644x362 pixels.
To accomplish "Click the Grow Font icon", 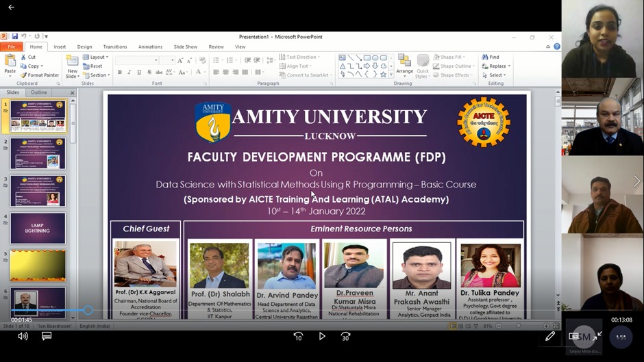I will (x=180, y=60).
